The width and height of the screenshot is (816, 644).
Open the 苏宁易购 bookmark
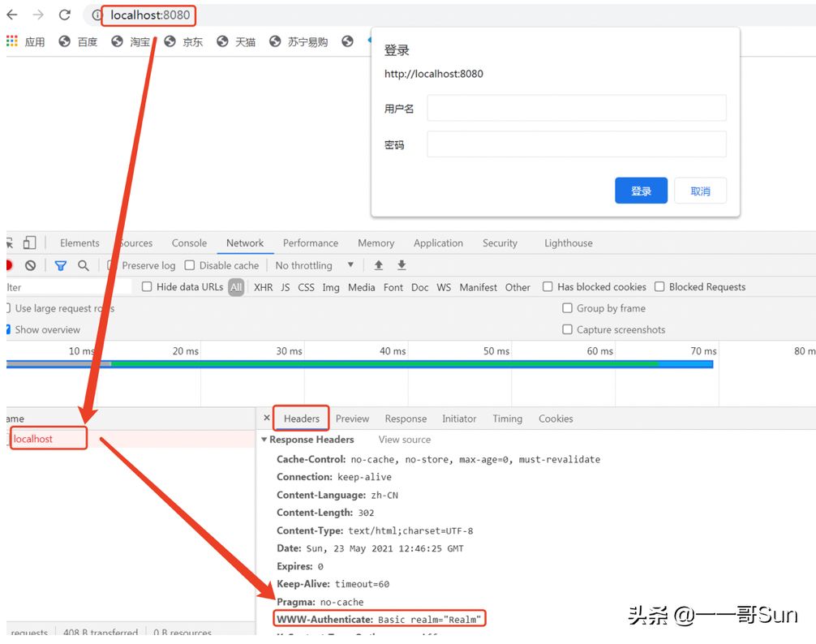tap(298, 41)
